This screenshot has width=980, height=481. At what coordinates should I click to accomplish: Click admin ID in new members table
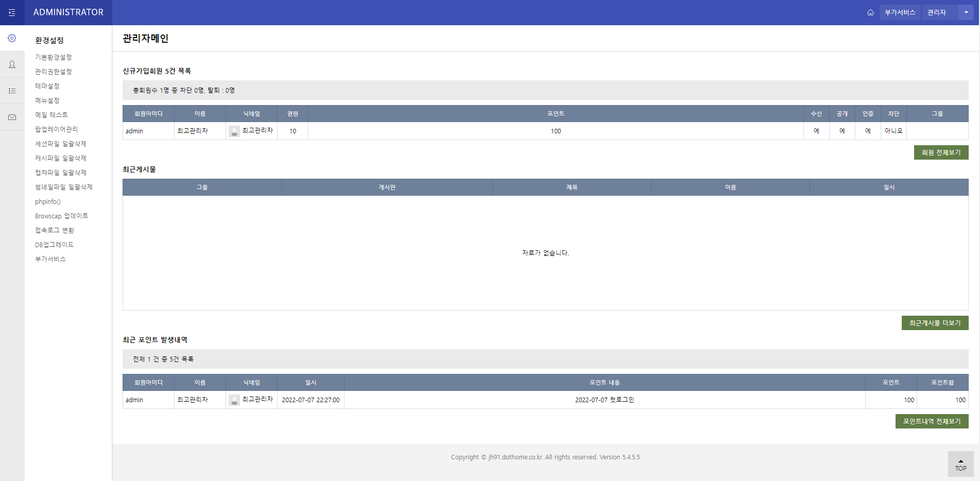pyautogui.click(x=134, y=131)
